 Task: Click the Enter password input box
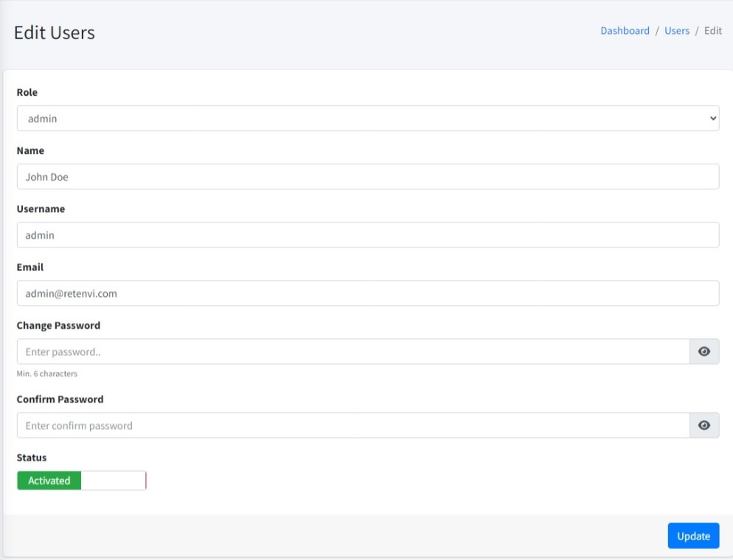pos(352,351)
